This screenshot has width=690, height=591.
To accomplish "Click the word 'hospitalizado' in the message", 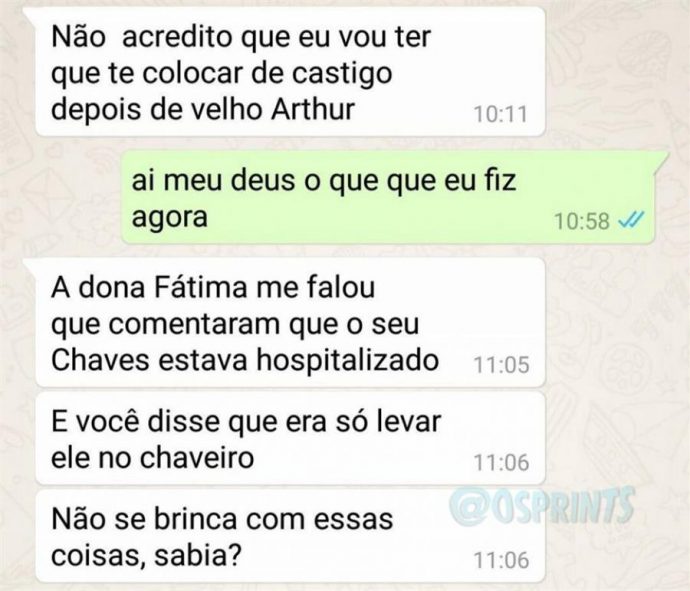I will point(348,362).
